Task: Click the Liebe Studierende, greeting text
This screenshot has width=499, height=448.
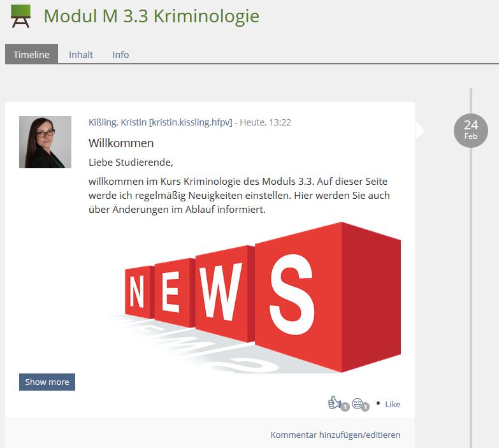Action: (131, 163)
